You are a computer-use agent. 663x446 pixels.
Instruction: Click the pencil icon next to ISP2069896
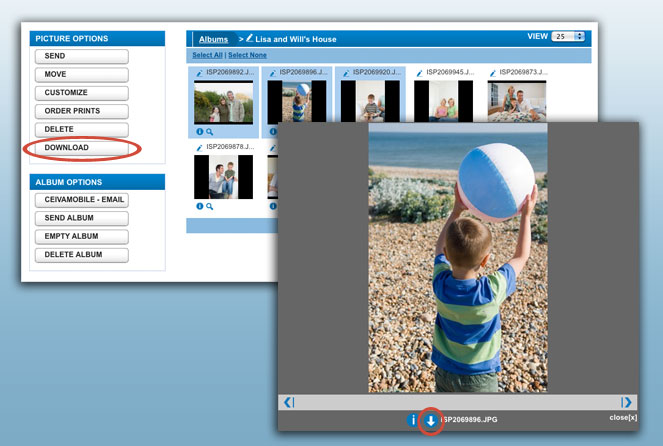click(273, 73)
